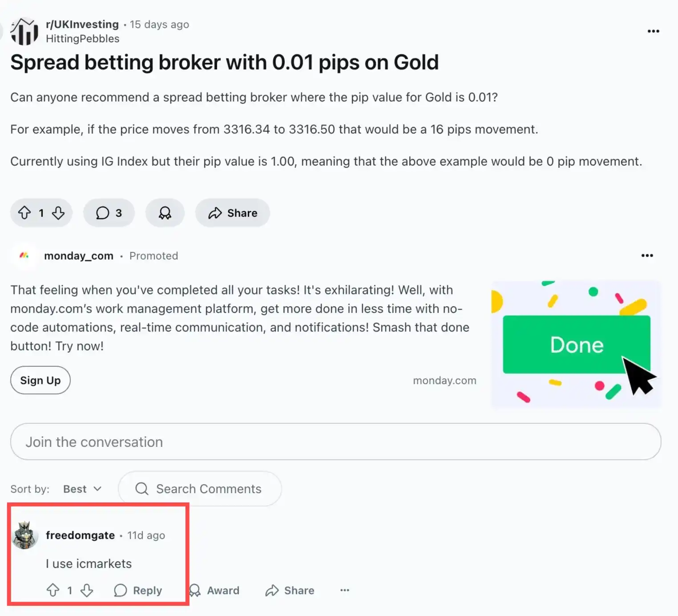Expand the Sort by Best dropdown
The image size is (678, 616).
coord(82,489)
